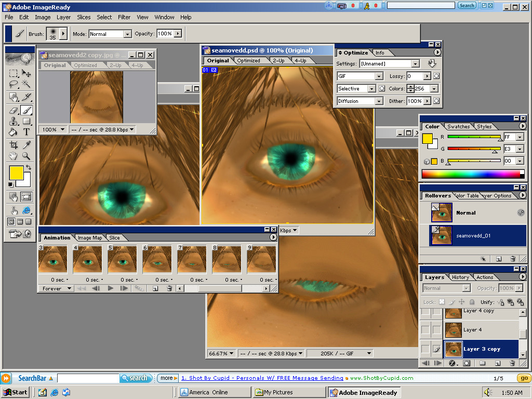The width and height of the screenshot is (532, 399).
Task: Toggle Unify layer position
Action: point(500,302)
